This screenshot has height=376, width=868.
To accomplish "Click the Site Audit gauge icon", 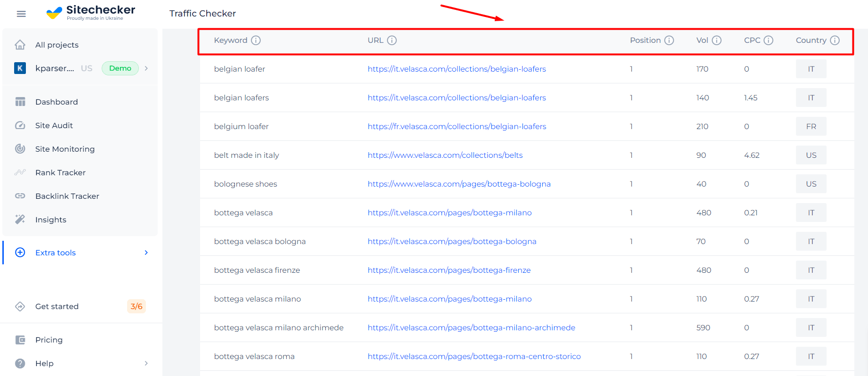I will pyautogui.click(x=20, y=125).
